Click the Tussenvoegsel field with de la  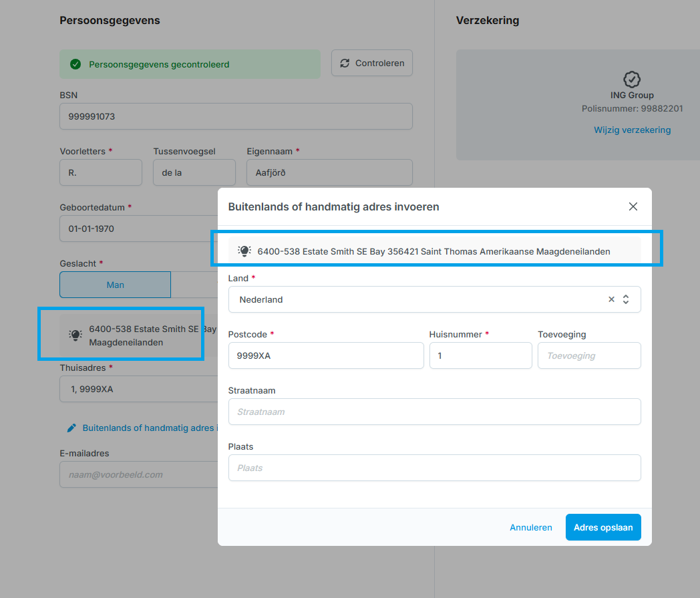pos(194,172)
